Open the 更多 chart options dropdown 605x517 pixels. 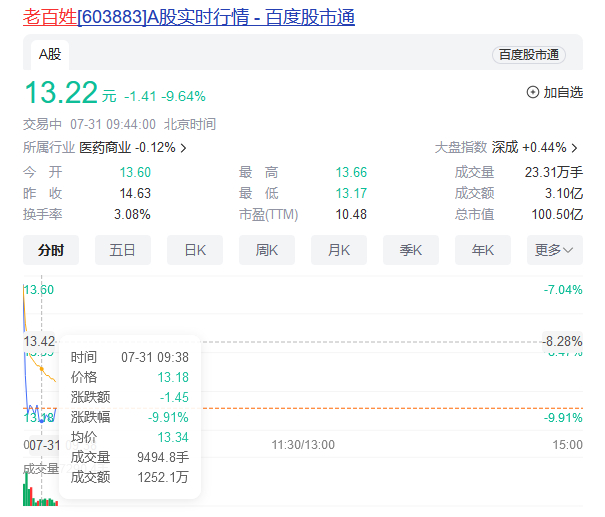[554, 249]
